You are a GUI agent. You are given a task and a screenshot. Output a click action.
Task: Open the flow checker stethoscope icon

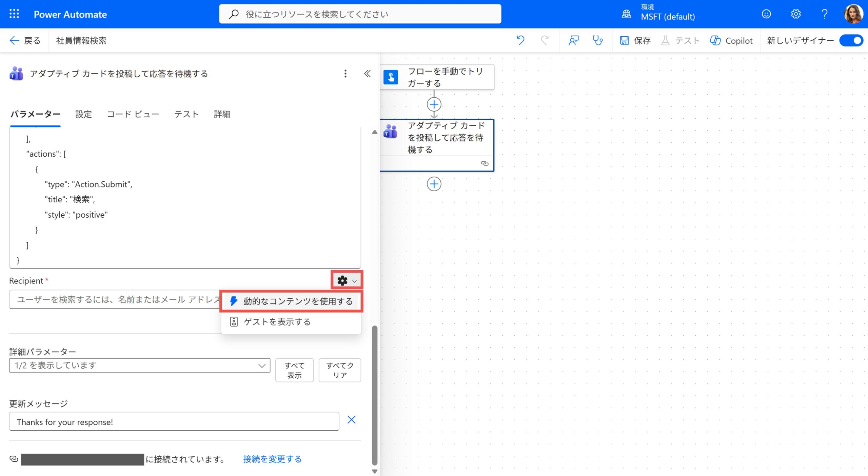[x=597, y=40]
